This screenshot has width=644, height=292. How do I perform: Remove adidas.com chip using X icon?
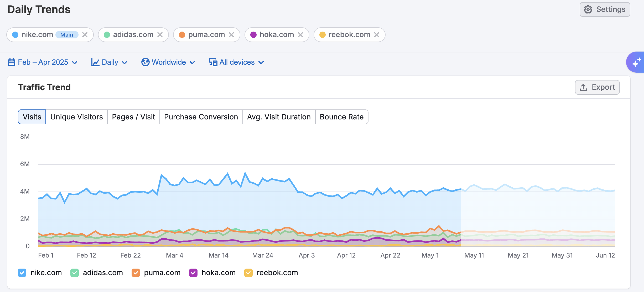point(160,35)
